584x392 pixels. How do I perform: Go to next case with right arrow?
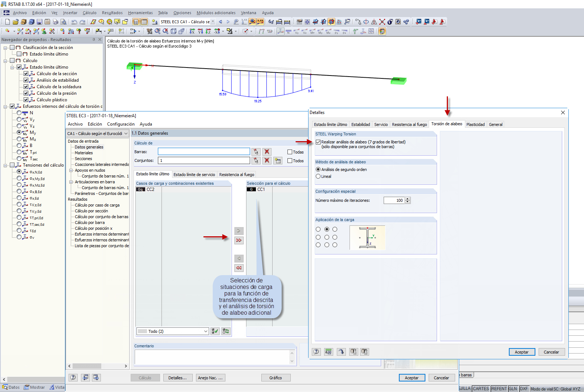click(x=228, y=22)
